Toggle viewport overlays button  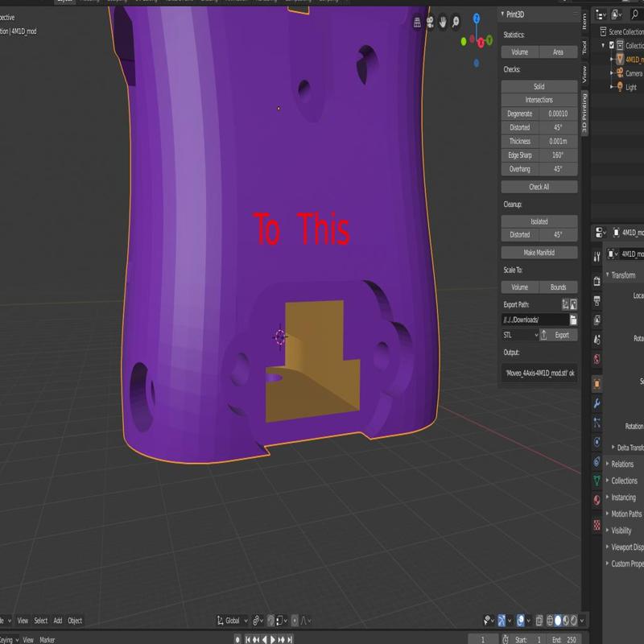[x=520, y=620]
